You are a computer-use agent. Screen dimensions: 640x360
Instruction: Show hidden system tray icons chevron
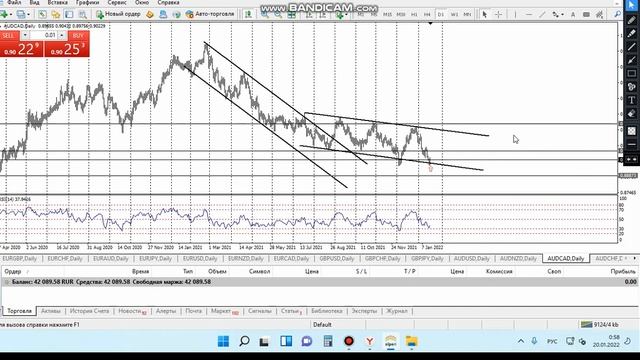[x=521, y=341]
